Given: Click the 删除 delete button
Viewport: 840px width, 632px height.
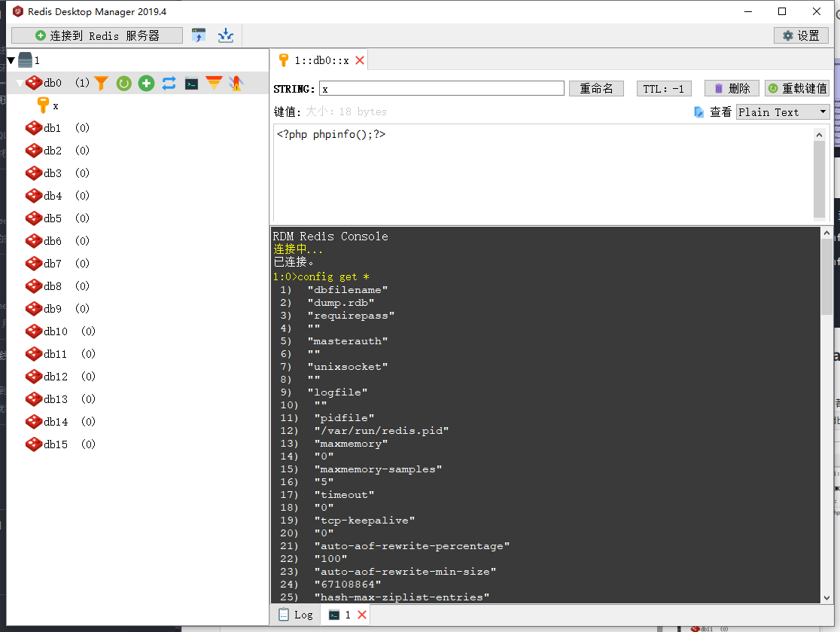Looking at the screenshot, I should coord(732,88).
